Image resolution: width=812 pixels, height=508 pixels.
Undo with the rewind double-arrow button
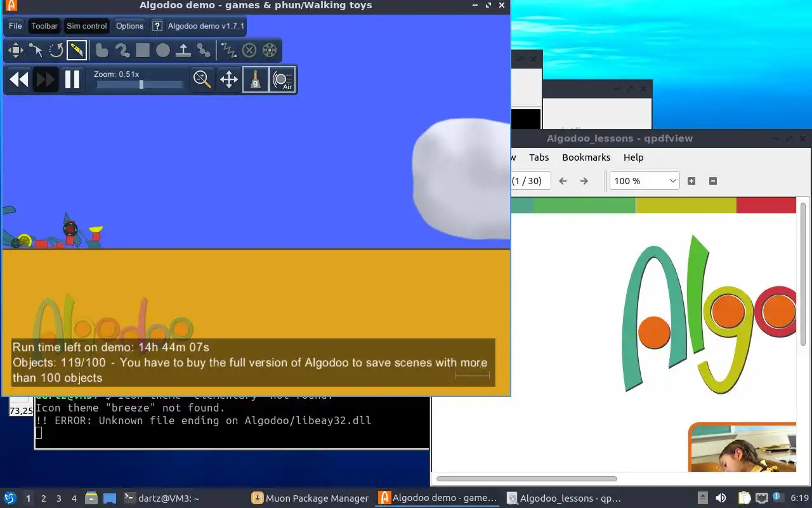(x=19, y=79)
